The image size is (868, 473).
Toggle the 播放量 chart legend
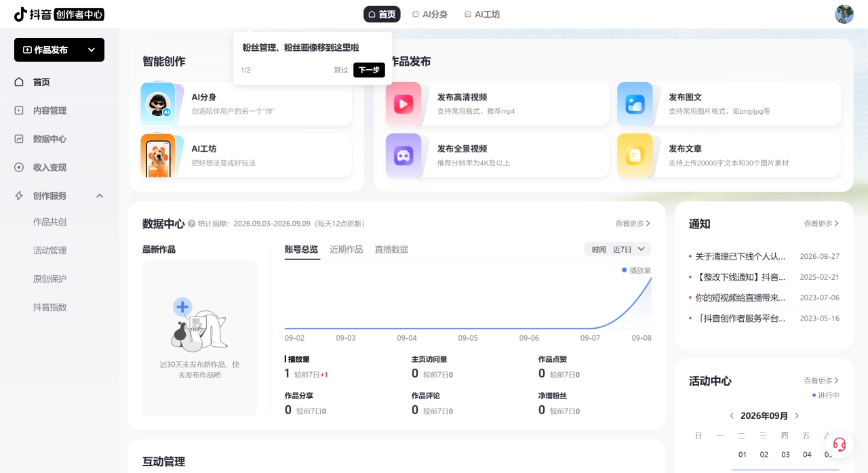tap(636, 270)
